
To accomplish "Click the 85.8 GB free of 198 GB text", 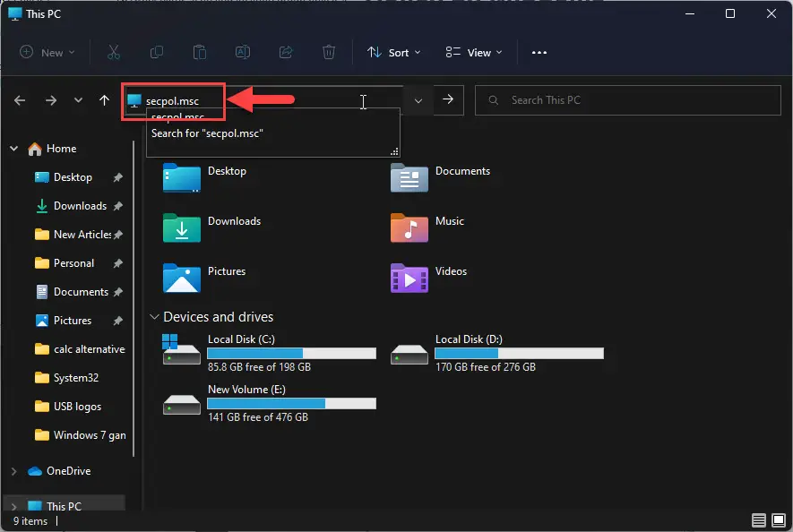I will [259, 367].
